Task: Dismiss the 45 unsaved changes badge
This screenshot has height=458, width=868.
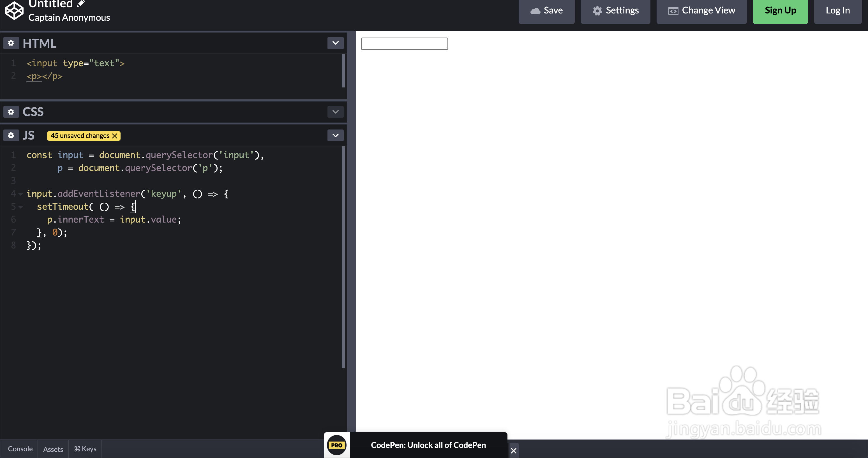Action: point(115,136)
